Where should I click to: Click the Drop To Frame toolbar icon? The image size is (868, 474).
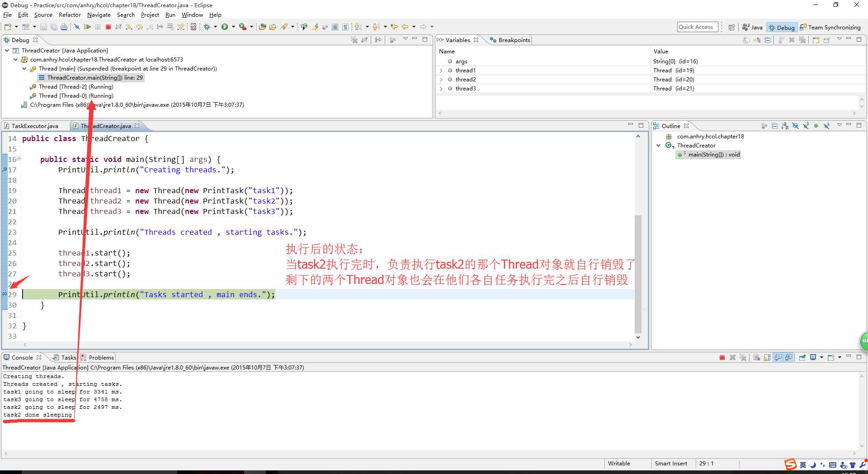170,27
